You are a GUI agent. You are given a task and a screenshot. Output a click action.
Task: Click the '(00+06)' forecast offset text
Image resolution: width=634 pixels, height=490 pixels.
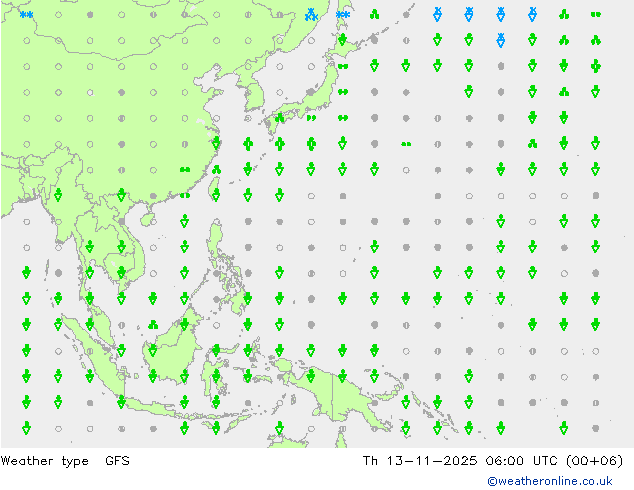594,460
